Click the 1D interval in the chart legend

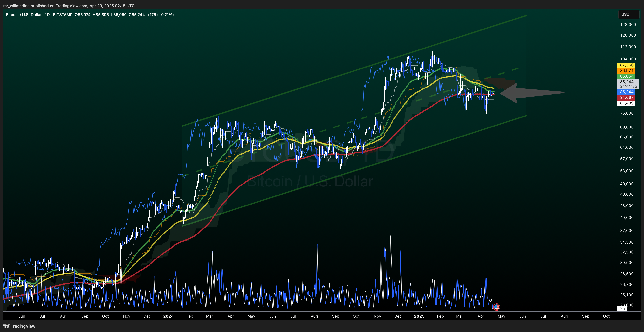pos(47,15)
